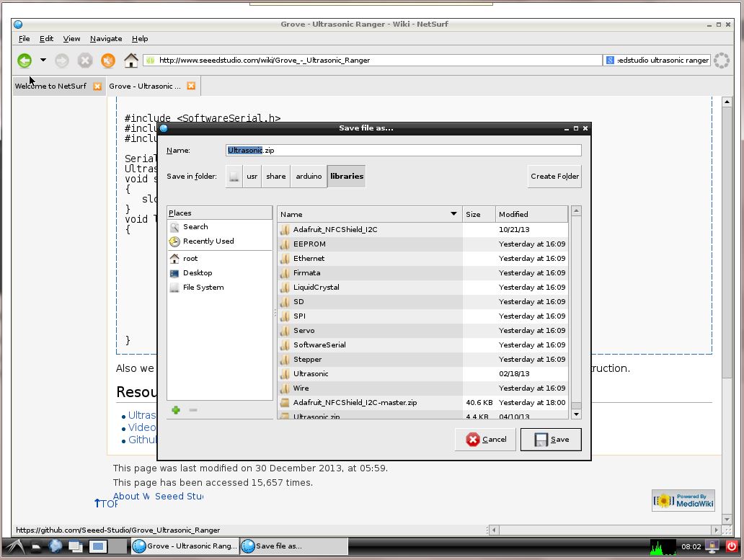Click the Create Folder button
Viewport: 744px width, 560px height.
pos(554,177)
